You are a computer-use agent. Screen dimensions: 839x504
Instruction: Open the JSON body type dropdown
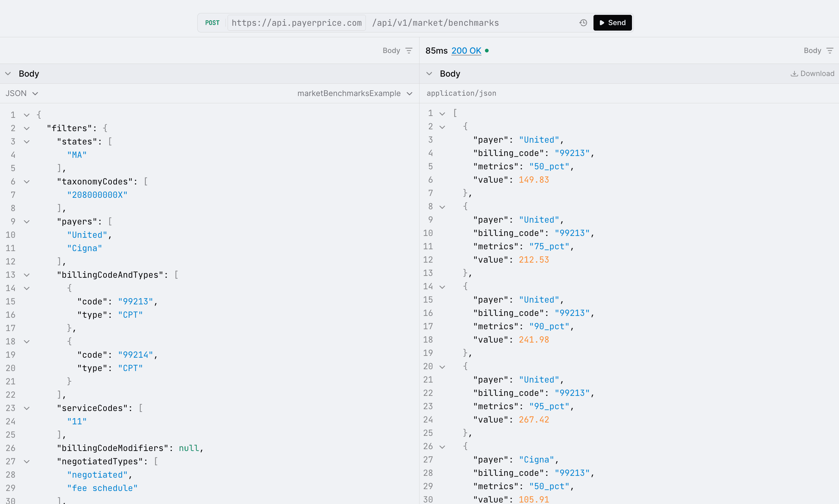tap(22, 93)
